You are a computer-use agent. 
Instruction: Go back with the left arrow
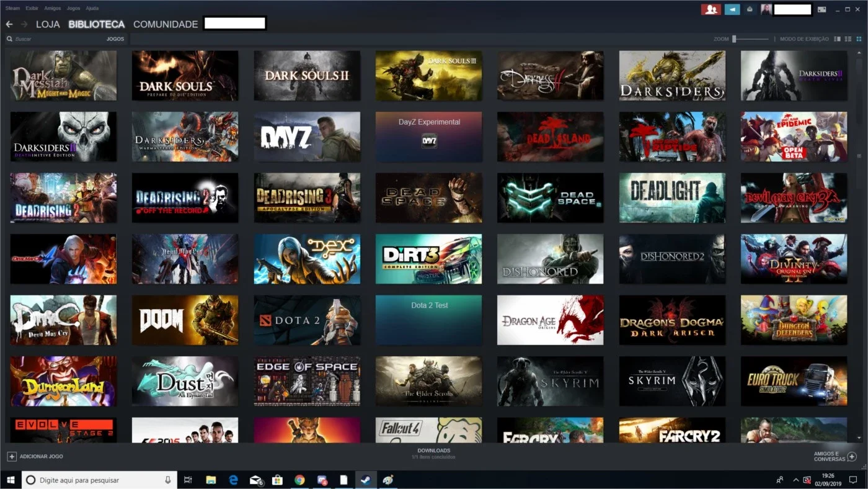click(9, 24)
